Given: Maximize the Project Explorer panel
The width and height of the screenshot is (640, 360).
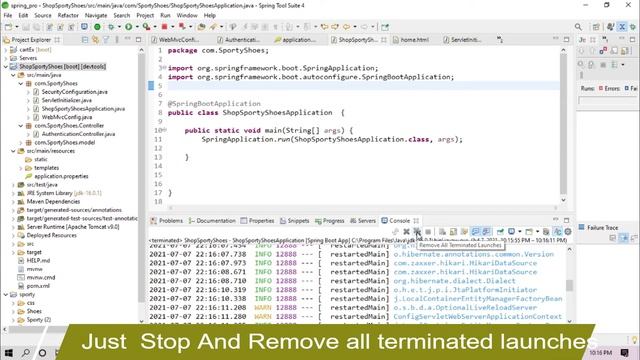Looking at the screenshot, I should point(138,40).
